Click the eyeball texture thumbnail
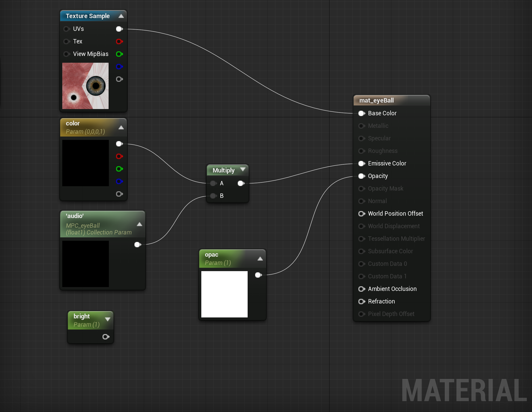The width and height of the screenshot is (532, 412). tap(85, 86)
